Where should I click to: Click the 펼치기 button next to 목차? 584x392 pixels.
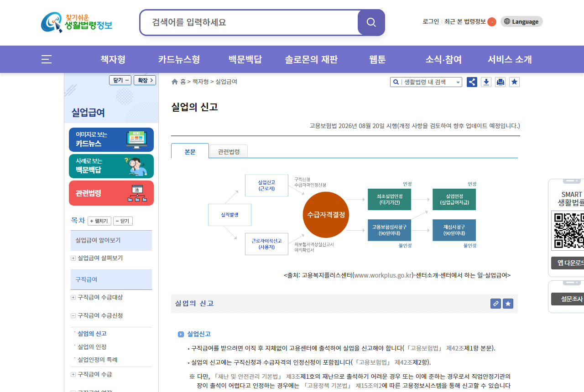pos(99,221)
